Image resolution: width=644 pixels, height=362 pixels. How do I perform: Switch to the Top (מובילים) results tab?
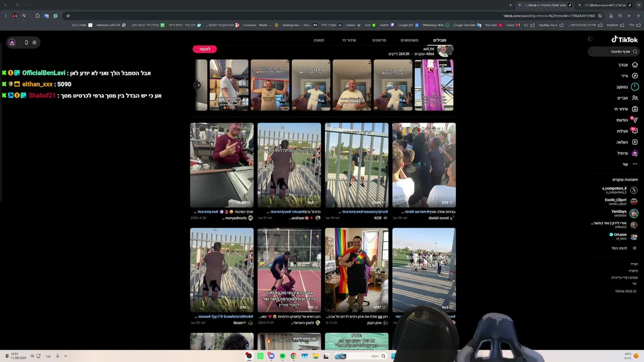pyautogui.click(x=440, y=40)
